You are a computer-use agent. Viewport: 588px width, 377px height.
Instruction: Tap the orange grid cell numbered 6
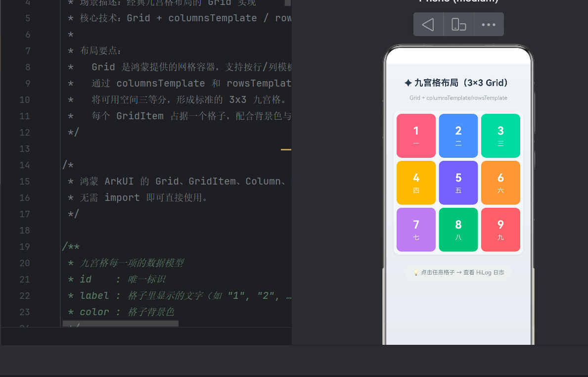500,183
